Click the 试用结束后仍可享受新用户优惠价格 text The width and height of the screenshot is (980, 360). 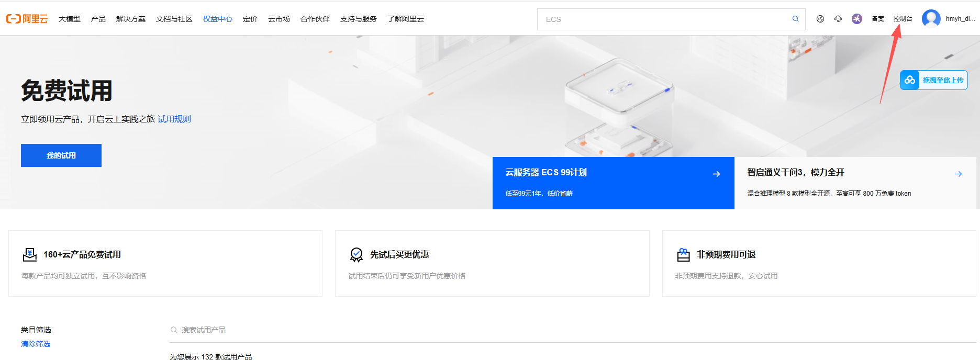[407, 276]
